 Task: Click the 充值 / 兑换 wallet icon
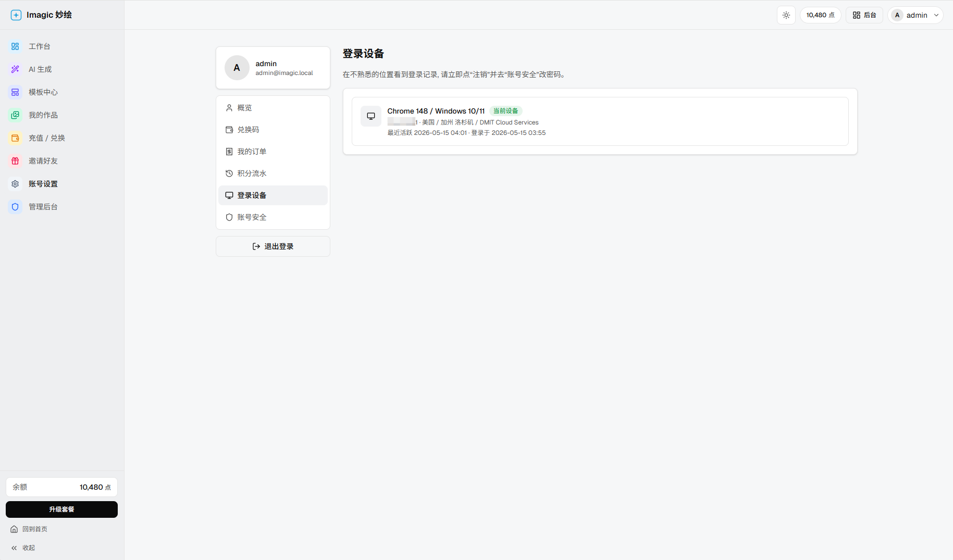click(x=15, y=138)
